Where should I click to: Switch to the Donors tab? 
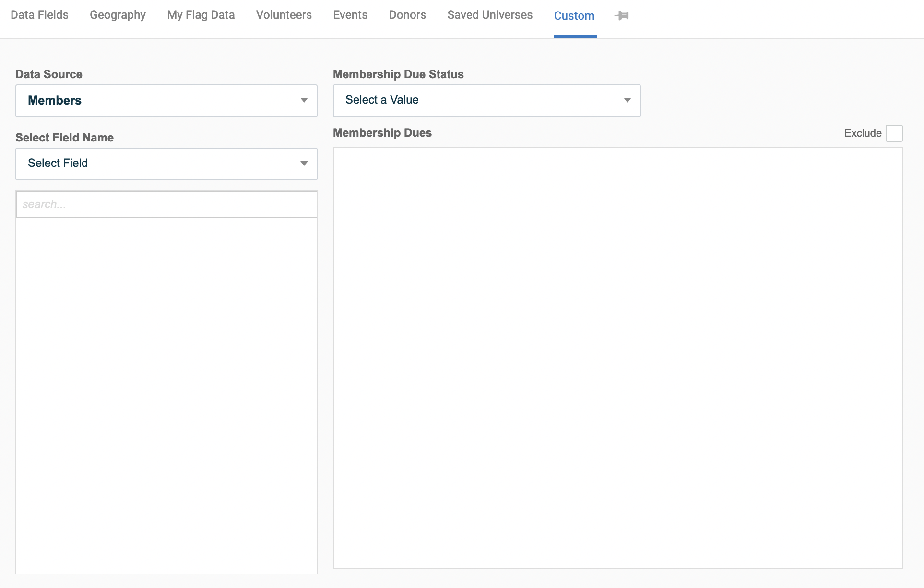pyautogui.click(x=407, y=15)
